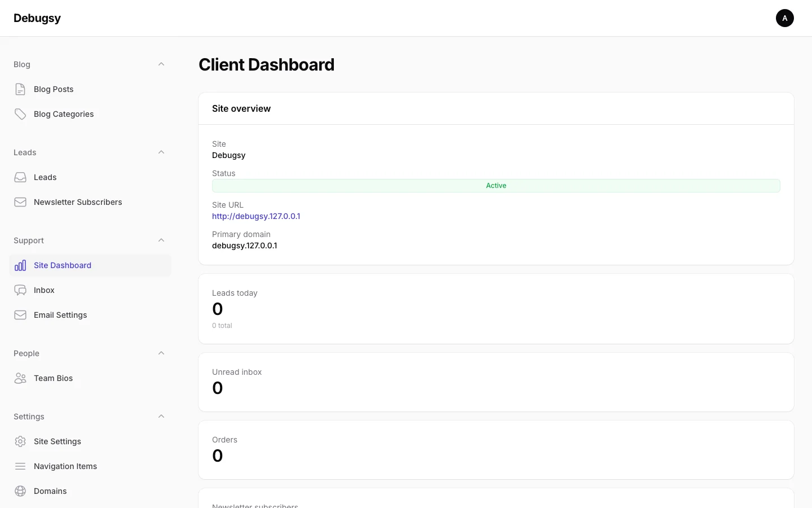
Task: Open Blog Posts page
Action: (90, 89)
